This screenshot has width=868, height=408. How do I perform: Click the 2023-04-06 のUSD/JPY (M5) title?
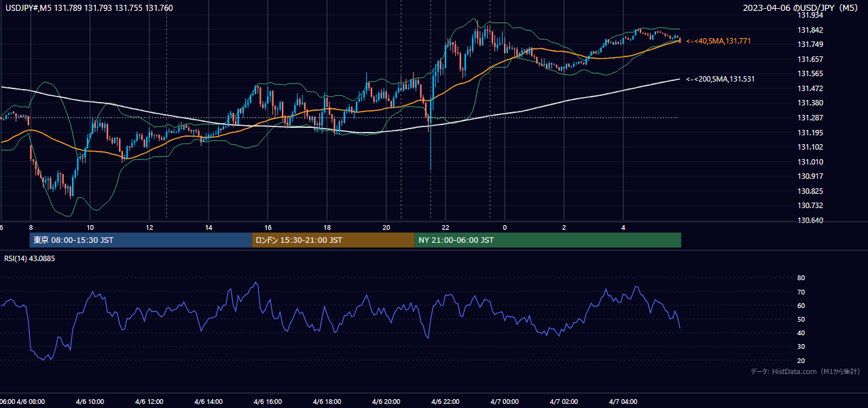click(801, 8)
